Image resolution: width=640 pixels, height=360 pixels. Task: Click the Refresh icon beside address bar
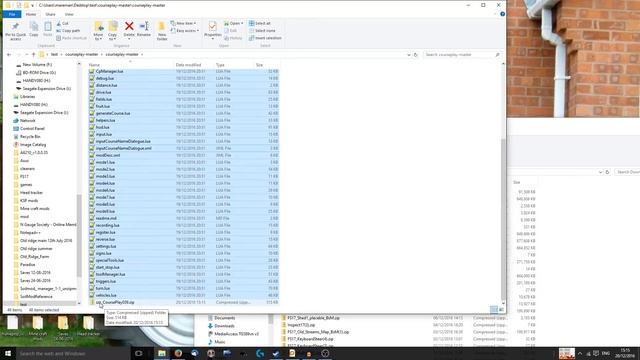click(x=416, y=54)
